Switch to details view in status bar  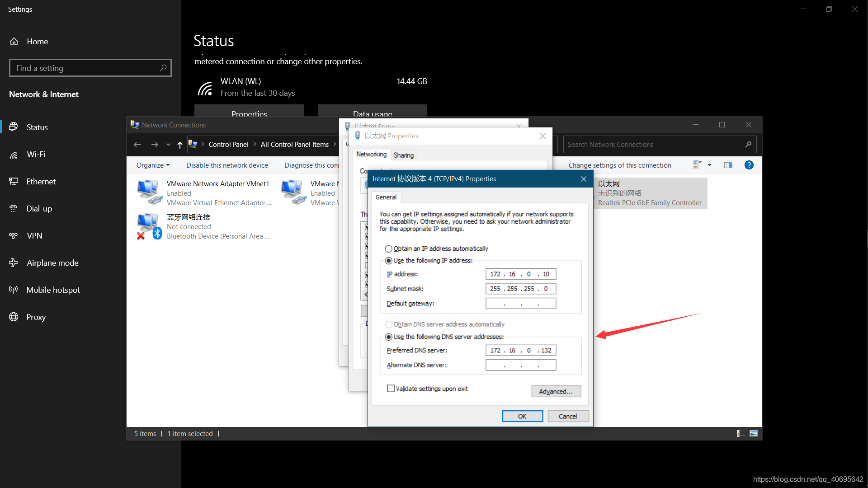pos(741,433)
